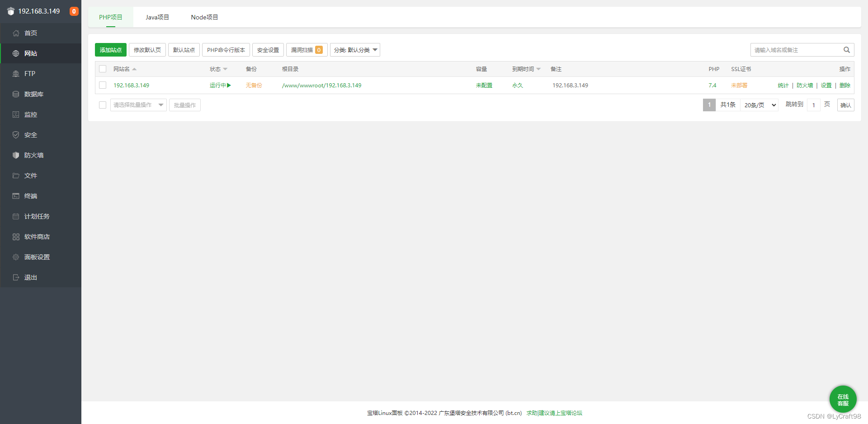Open the 在线客服 floating chat button
868x424 pixels.
[x=843, y=399]
